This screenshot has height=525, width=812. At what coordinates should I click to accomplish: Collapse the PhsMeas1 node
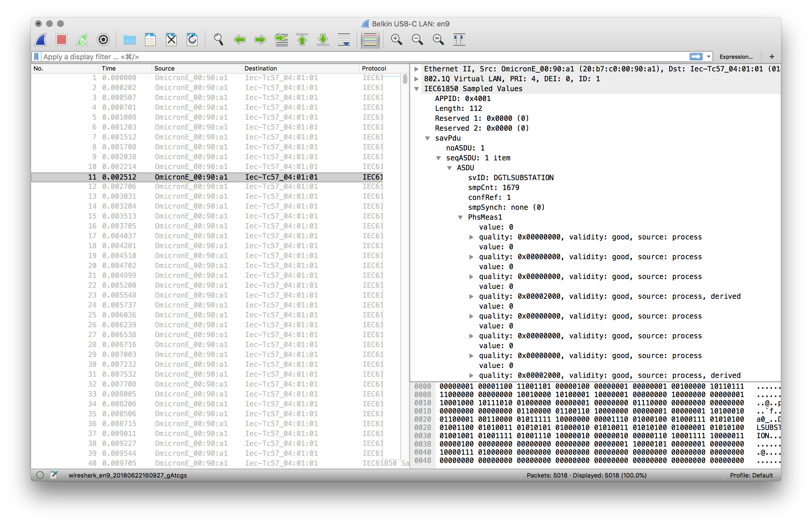click(460, 217)
